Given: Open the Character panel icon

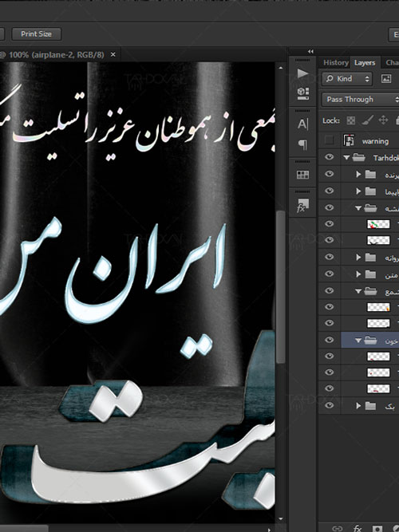Looking at the screenshot, I should [x=302, y=124].
